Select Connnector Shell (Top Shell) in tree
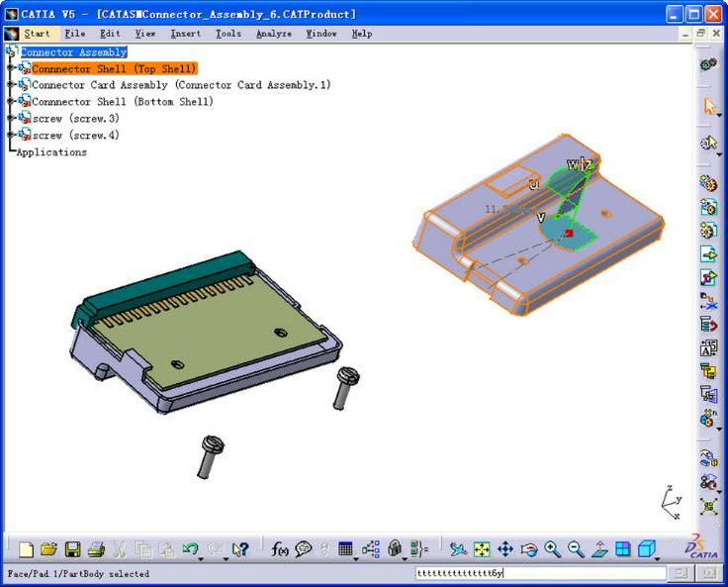728x587 pixels. [x=115, y=68]
